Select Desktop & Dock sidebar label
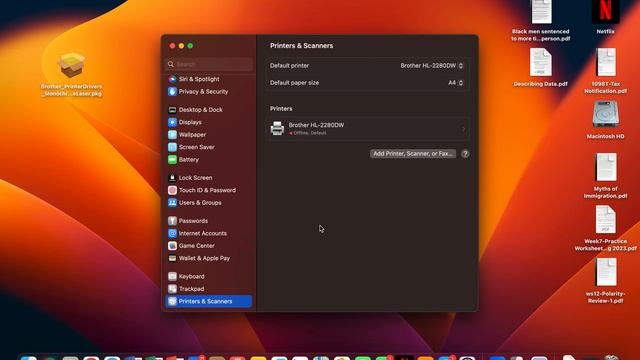The image size is (640, 360). click(x=200, y=110)
